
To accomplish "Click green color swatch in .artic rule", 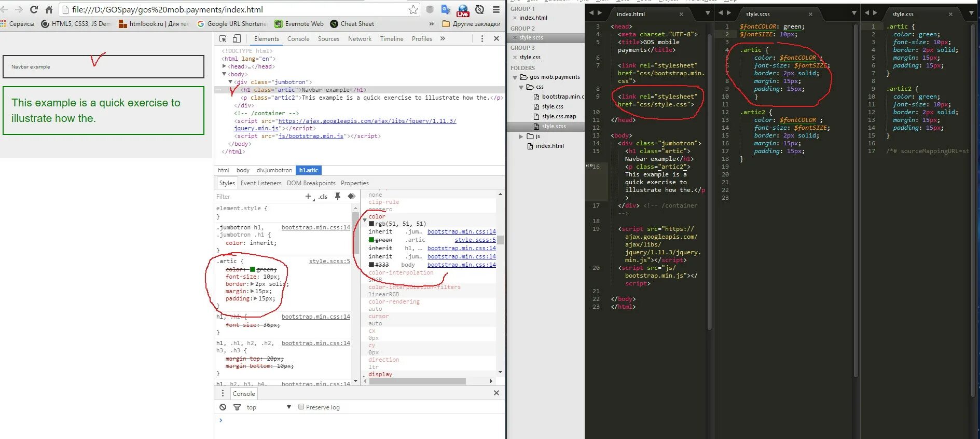I will [253, 269].
